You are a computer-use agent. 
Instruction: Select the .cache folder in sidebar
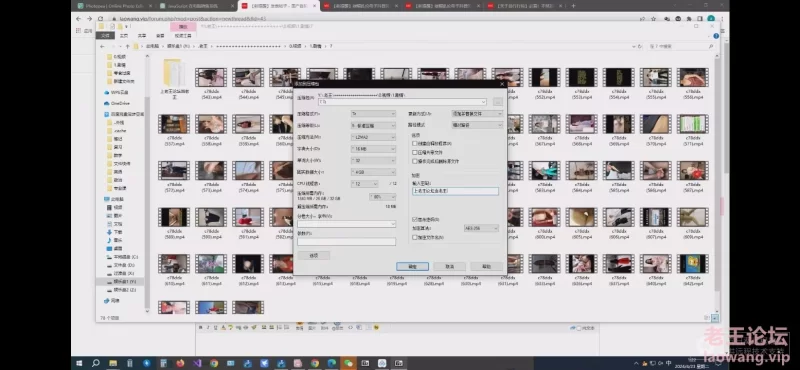coord(117,131)
